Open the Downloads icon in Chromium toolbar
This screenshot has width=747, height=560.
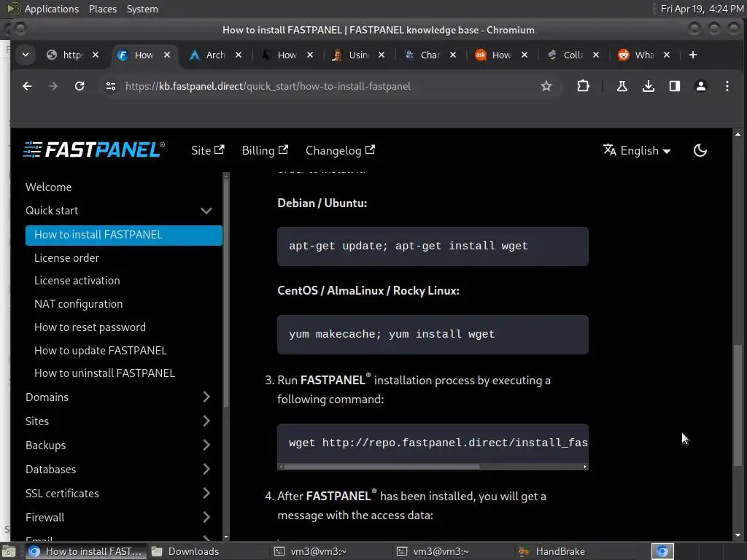649,86
